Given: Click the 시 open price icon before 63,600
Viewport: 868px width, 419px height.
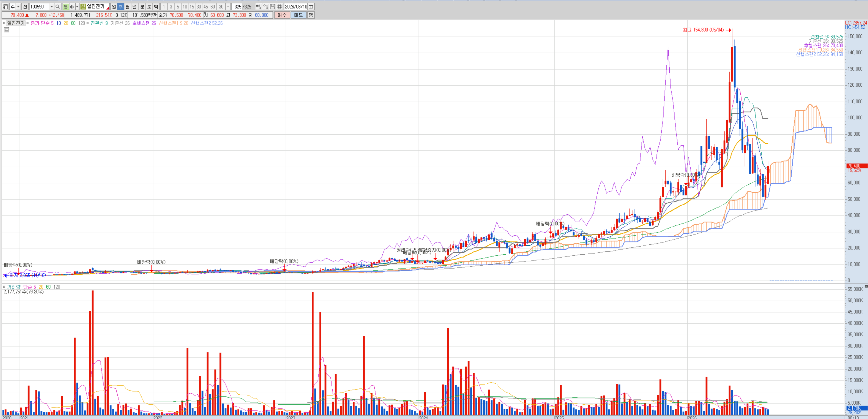Looking at the screenshot, I should click(x=205, y=15).
